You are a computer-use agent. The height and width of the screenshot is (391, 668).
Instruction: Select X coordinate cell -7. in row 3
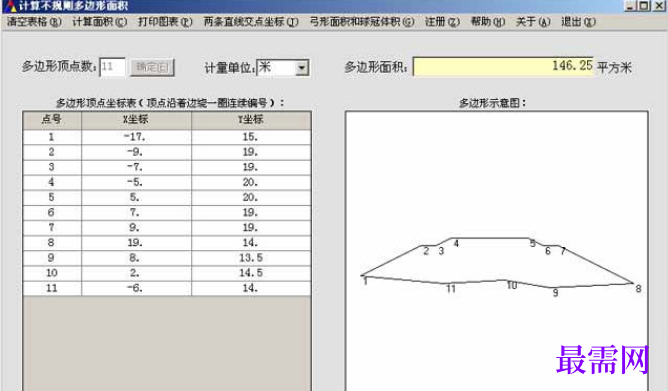click(136, 167)
